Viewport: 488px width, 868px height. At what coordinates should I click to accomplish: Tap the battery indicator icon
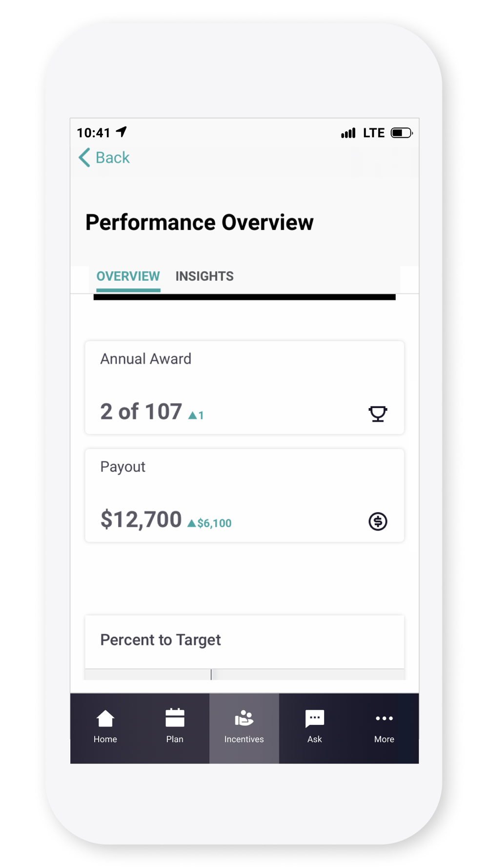coord(402,133)
